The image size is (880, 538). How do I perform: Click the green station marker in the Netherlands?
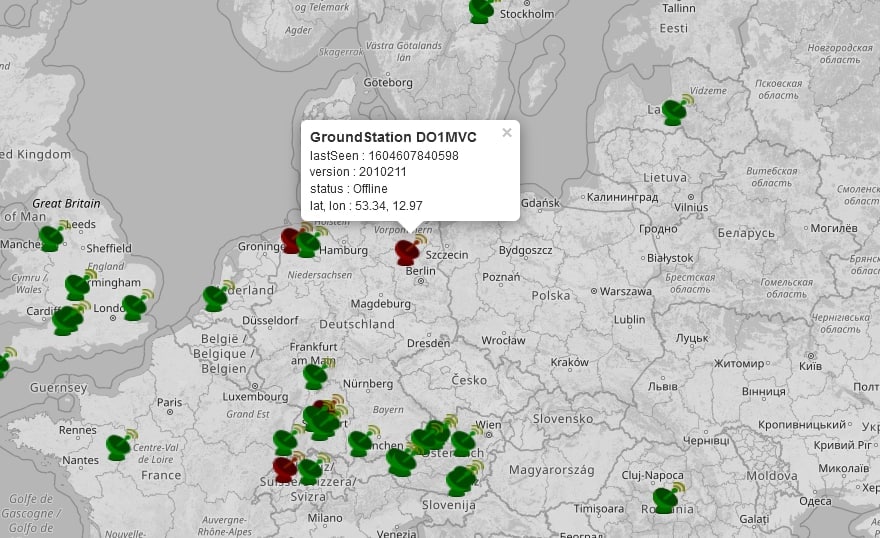[x=215, y=298]
